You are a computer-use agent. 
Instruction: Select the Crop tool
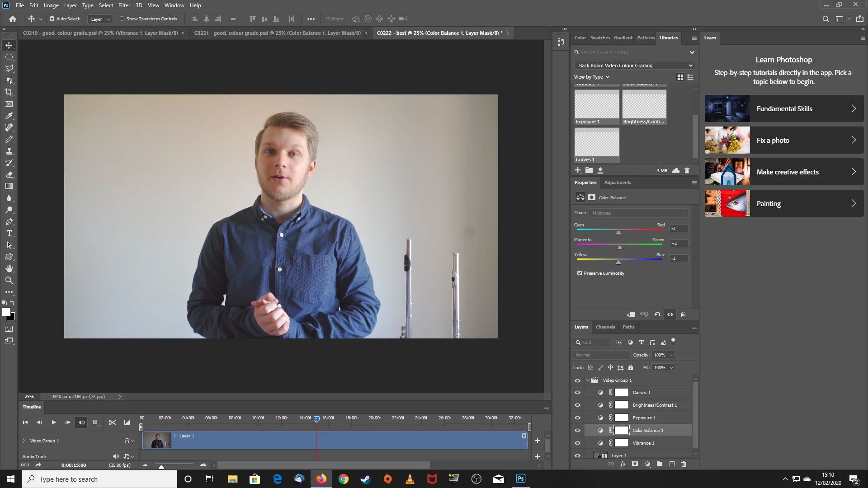coord(9,92)
